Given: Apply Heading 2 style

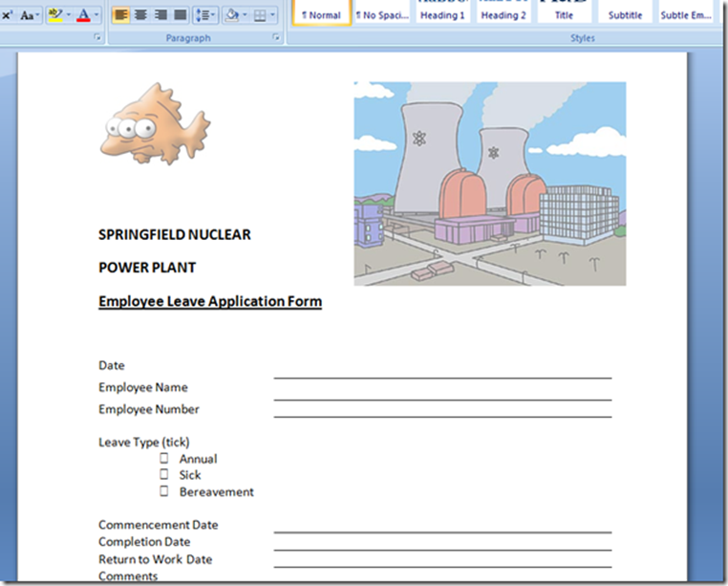Looking at the screenshot, I should (x=503, y=13).
